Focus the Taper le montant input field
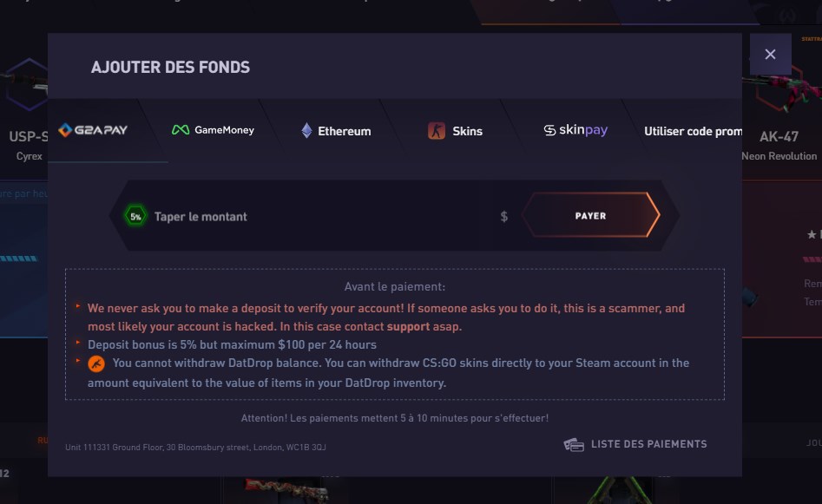The image size is (822, 504). click(321, 216)
